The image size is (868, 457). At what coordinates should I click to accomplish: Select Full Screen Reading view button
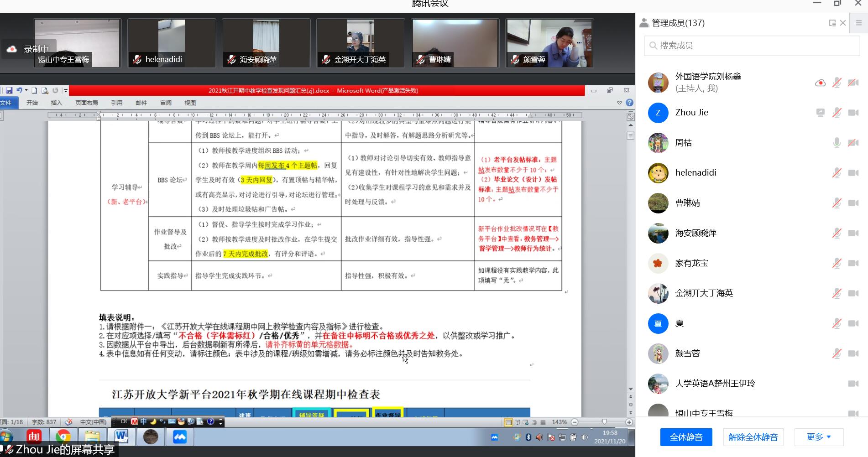(x=518, y=422)
